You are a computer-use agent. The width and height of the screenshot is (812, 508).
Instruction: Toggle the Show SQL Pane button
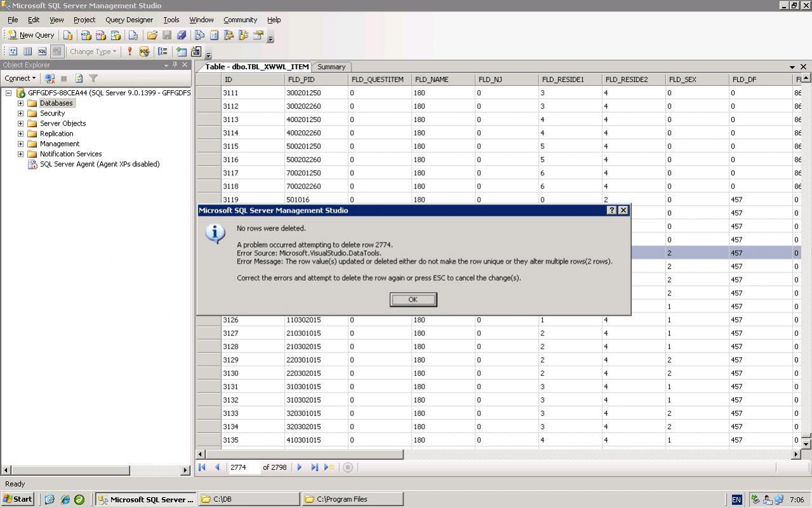[x=42, y=51]
